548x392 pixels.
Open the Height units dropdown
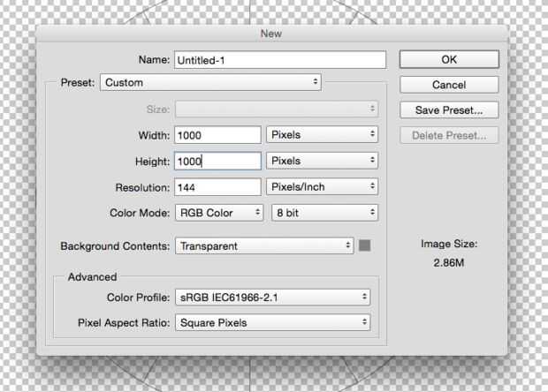point(323,161)
